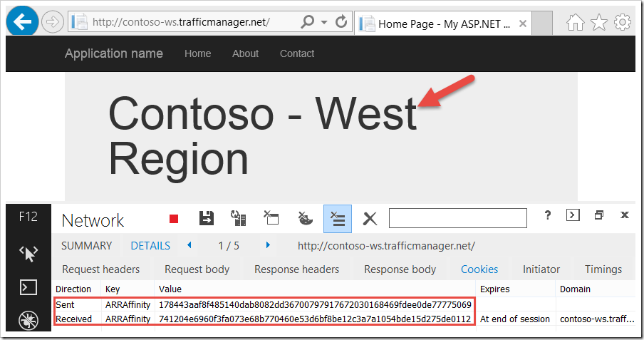Select the Received cookie row direction cell
This screenshot has height=340, width=644.
point(73,319)
